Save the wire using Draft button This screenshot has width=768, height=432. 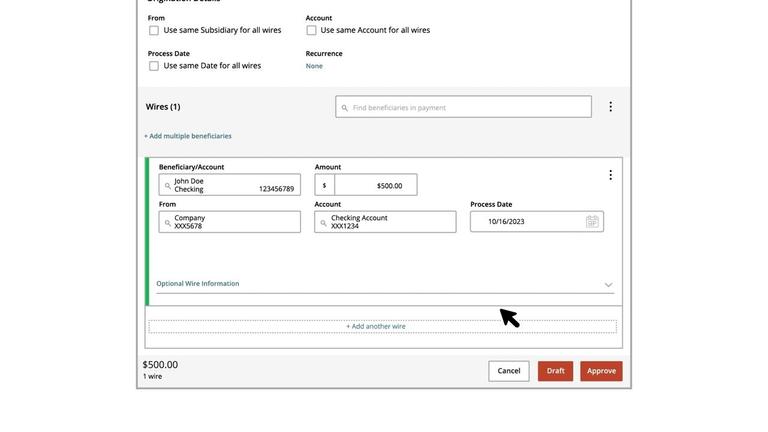(555, 371)
